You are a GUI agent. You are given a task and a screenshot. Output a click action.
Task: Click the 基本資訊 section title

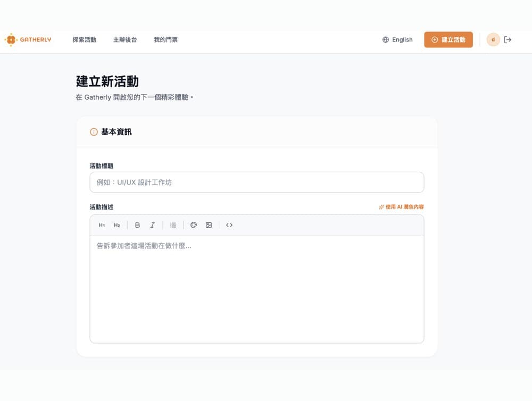[x=117, y=132]
